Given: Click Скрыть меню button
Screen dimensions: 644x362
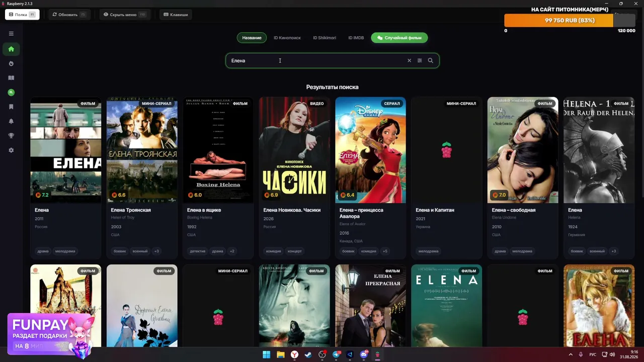Looking at the screenshot, I should [124, 15].
